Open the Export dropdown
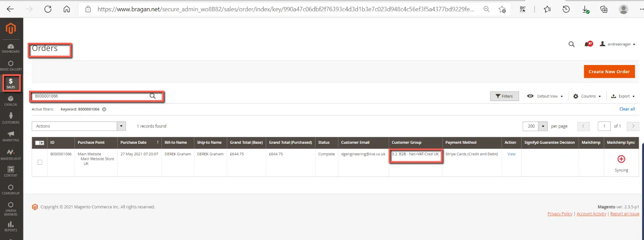Image resolution: width=644 pixels, height=240 pixels. (x=623, y=96)
